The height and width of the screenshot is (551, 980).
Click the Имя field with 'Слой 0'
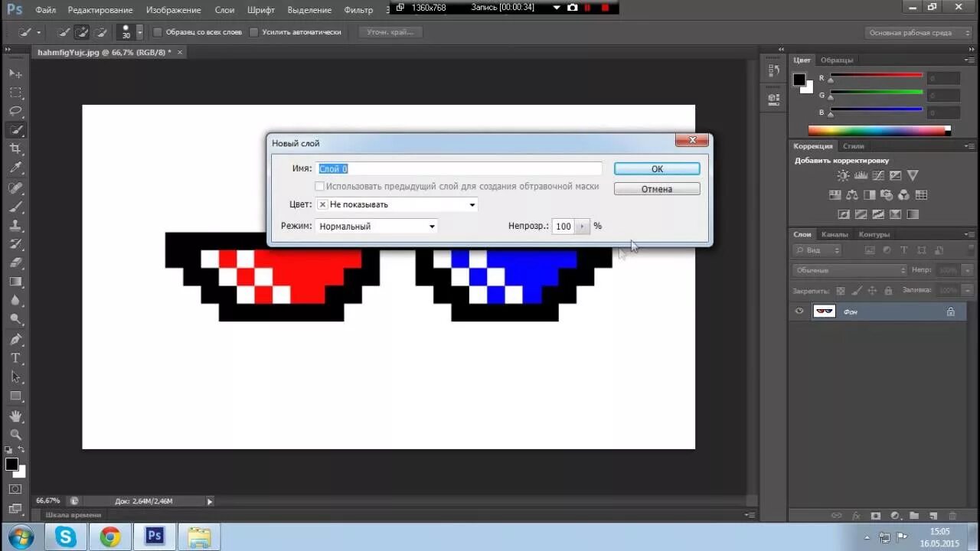(x=459, y=168)
